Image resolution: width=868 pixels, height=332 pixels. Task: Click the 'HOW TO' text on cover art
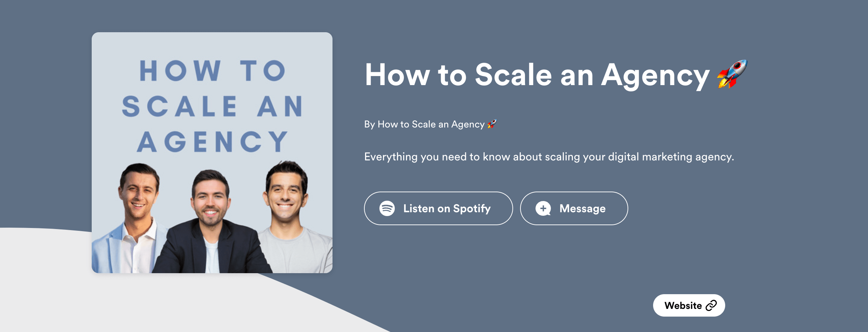tap(212, 71)
